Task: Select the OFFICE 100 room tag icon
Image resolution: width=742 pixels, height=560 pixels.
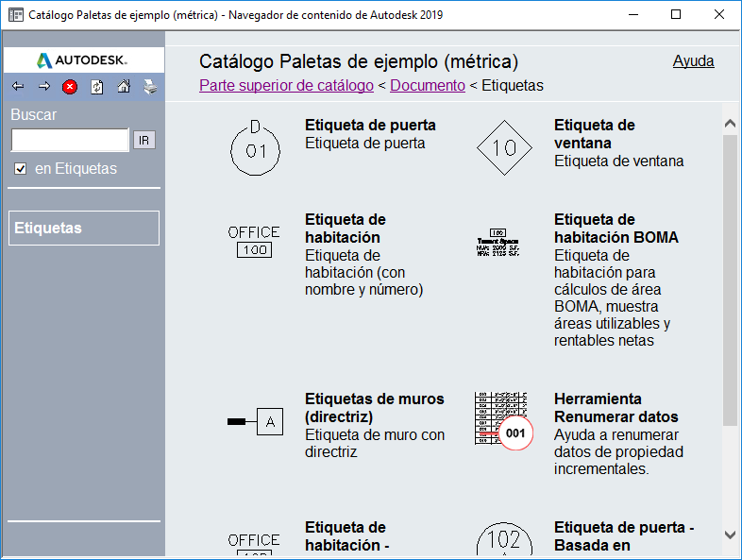Action: (254, 242)
